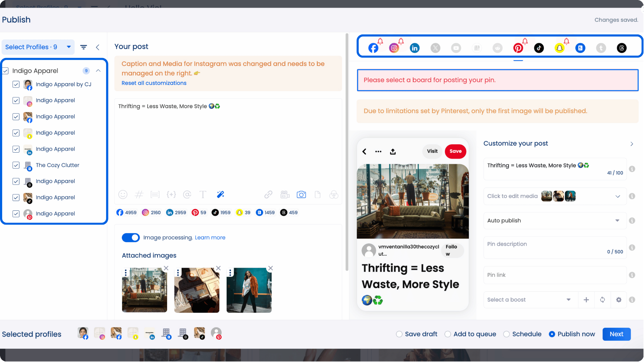
Task: Open the mention tool with the @ icon
Action: pyautogui.click(x=187, y=194)
